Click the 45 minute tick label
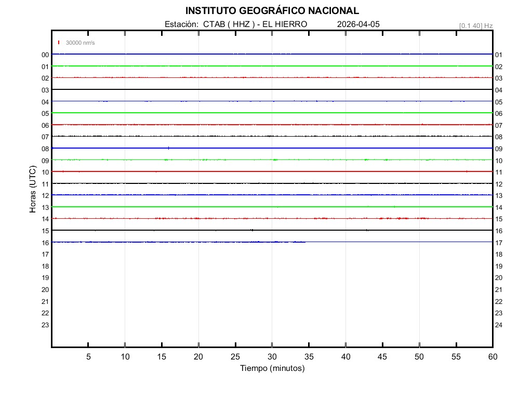Viewport: 532px width, 399px height. [x=382, y=356]
